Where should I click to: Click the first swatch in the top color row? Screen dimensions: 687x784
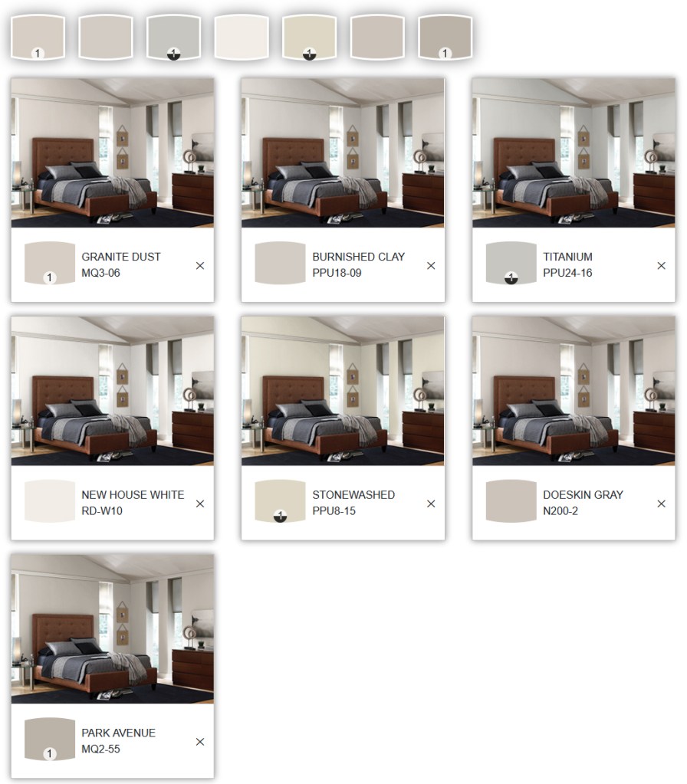(38, 38)
